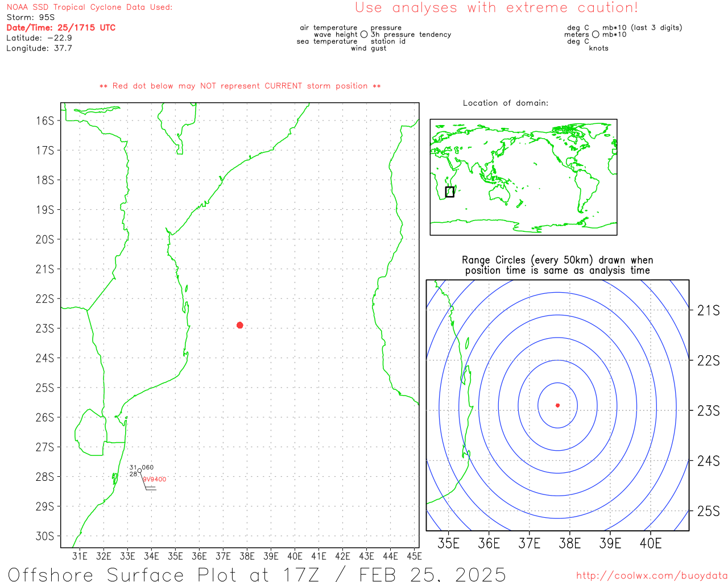Screen dimensions: 728x582
Task: Click the 30S latitude label
Action: 45,536
